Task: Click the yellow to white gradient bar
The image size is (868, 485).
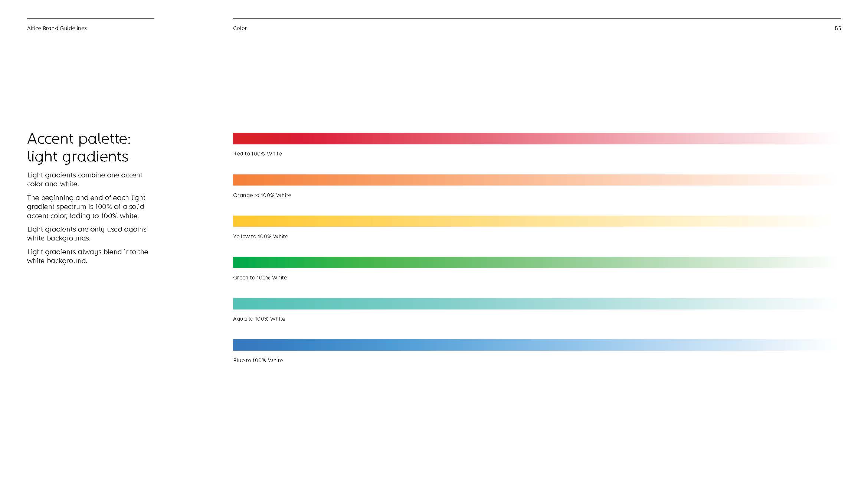Action: [x=537, y=221]
